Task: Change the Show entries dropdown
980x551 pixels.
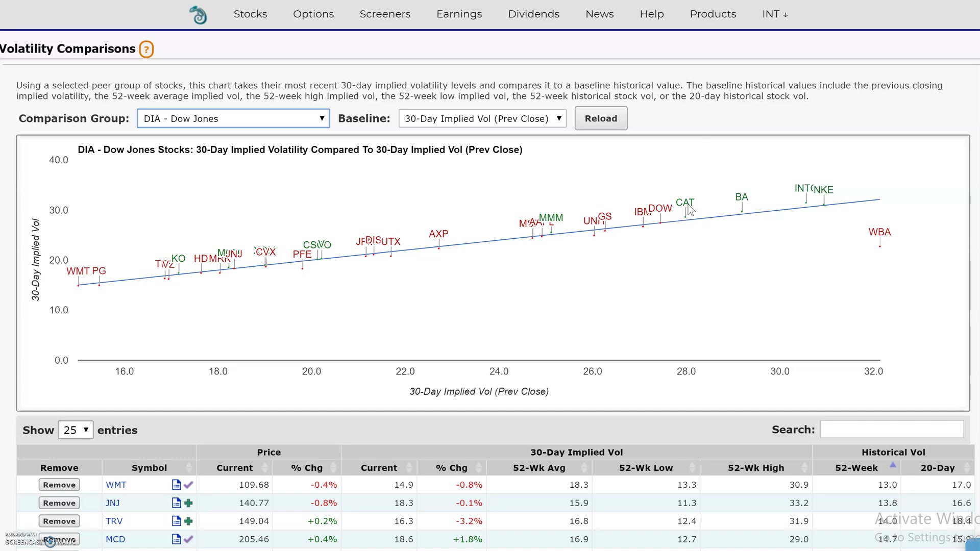Action: pos(75,430)
